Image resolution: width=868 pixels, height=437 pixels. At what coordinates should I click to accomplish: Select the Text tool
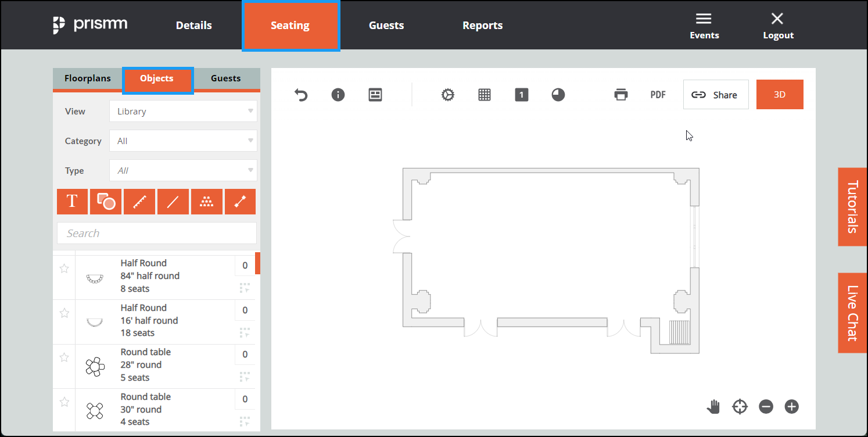(72, 202)
